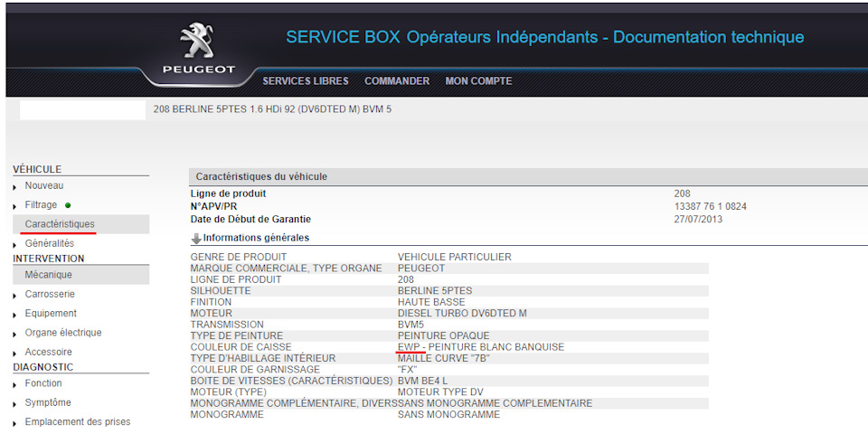This screenshot has height=434, width=868.
Task: Click the MOTEUR TYPE DV value
Action: click(x=440, y=392)
